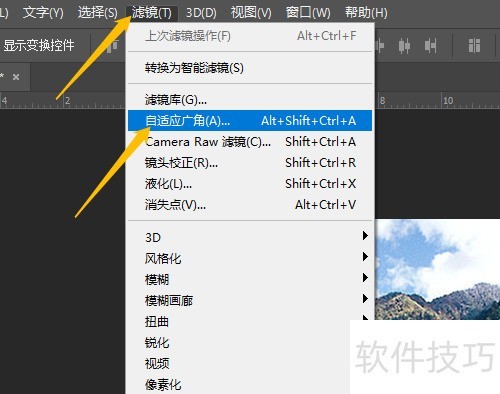Viewport: 500px width, 394px height.
Task: Close the open 滤镜(T) menu
Action: point(152,13)
